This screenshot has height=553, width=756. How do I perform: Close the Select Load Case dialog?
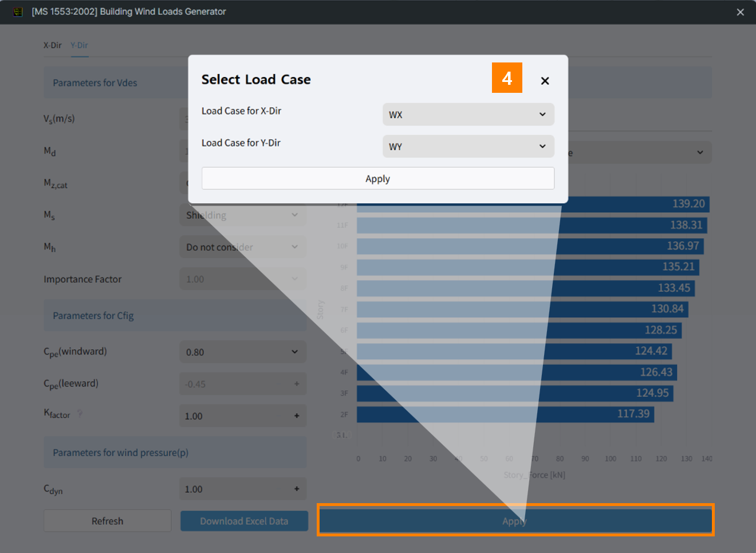point(545,81)
